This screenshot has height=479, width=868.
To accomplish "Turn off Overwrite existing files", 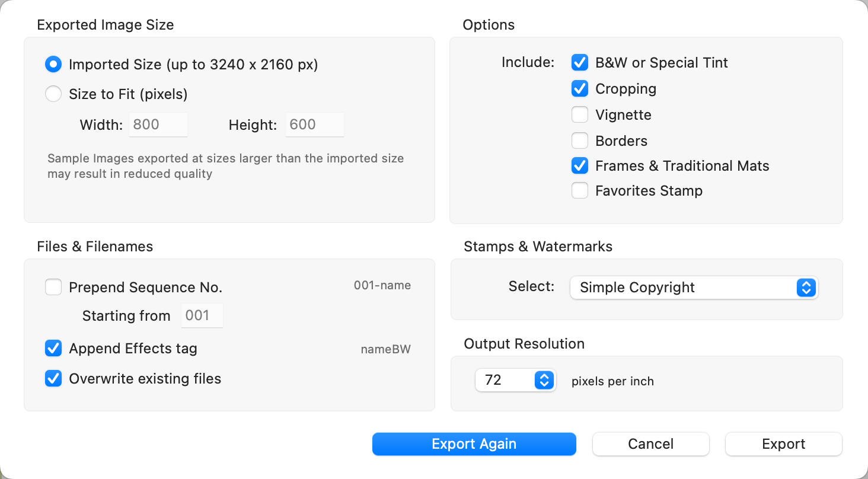I will [x=53, y=379].
